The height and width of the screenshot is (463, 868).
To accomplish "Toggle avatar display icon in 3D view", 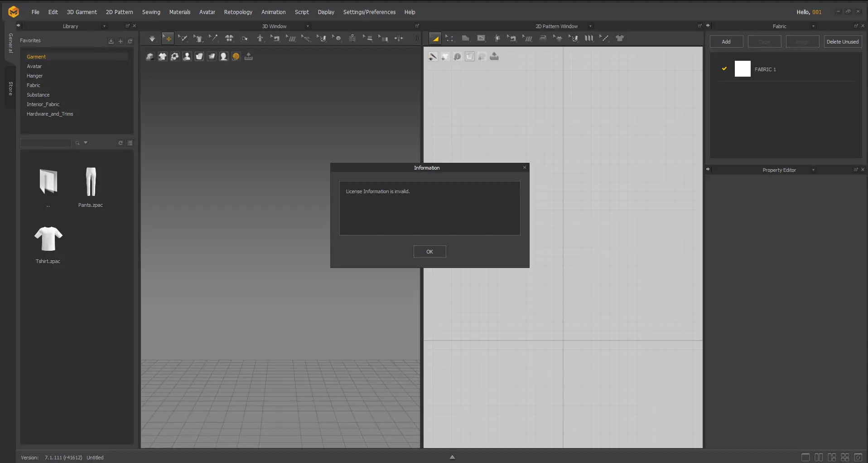I will [x=187, y=57].
